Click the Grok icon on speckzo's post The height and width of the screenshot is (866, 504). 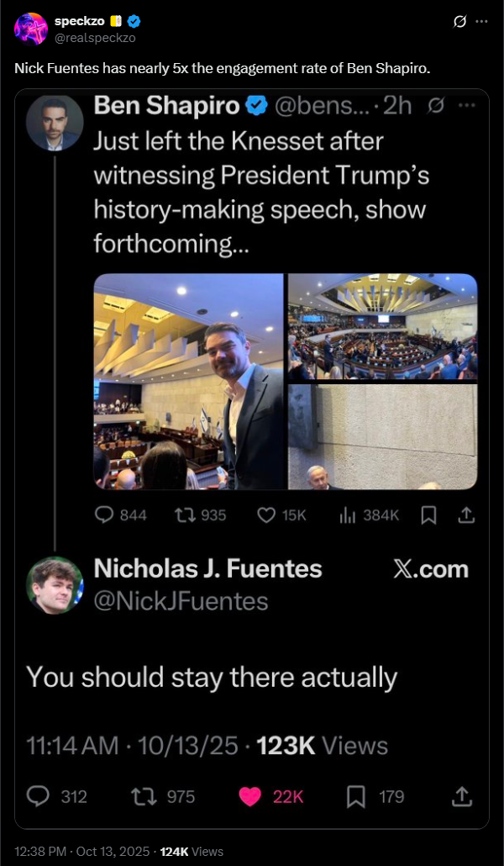point(459,22)
